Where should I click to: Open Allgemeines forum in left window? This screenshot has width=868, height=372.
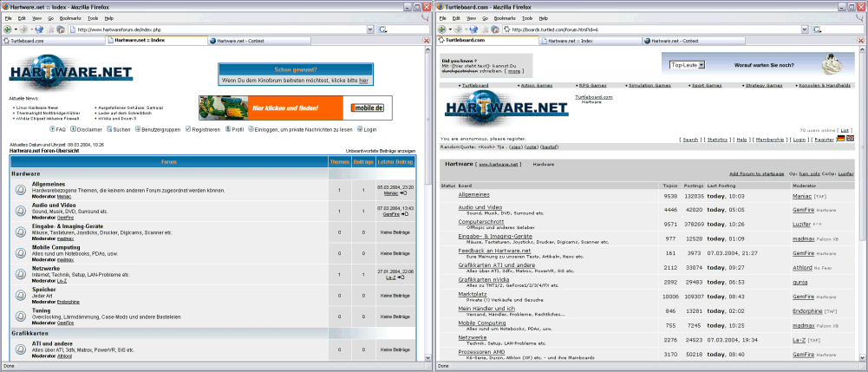point(49,185)
